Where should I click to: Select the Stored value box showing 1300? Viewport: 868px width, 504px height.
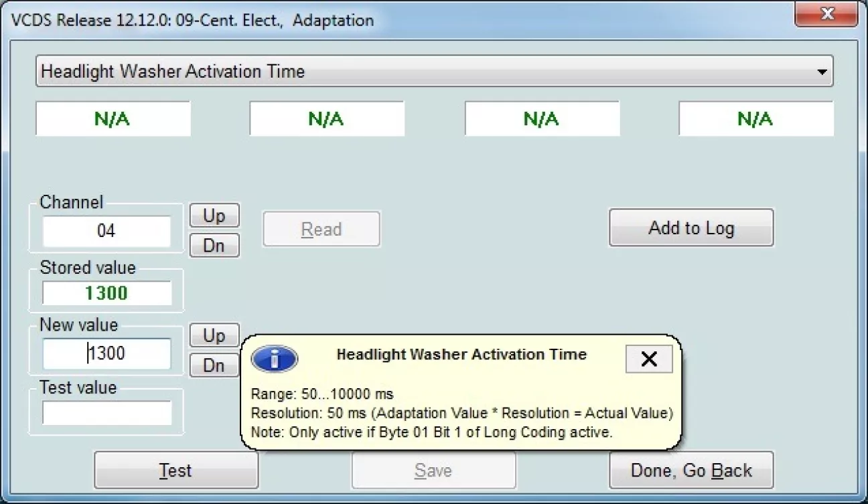pyautogui.click(x=106, y=293)
